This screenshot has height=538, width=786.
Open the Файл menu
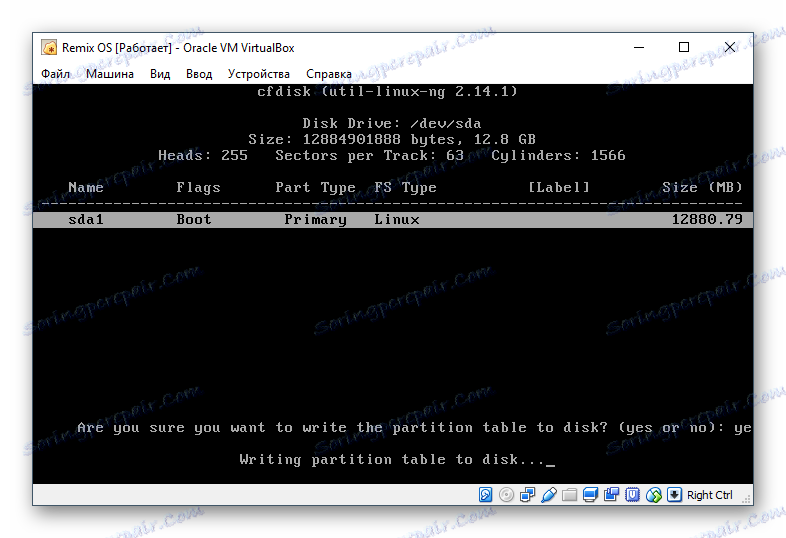pyautogui.click(x=55, y=74)
